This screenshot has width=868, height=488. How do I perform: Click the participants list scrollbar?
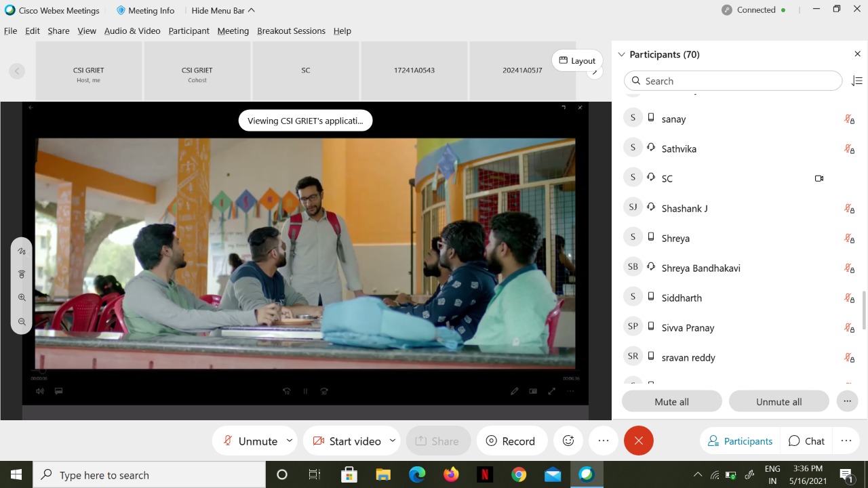[x=864, y=309]
